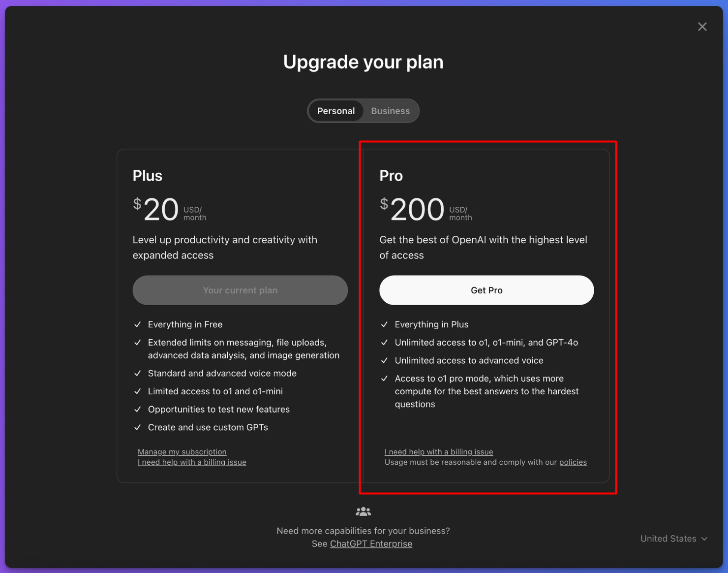
Task: Open the usage policies link
Action: (x=573, y=462)
